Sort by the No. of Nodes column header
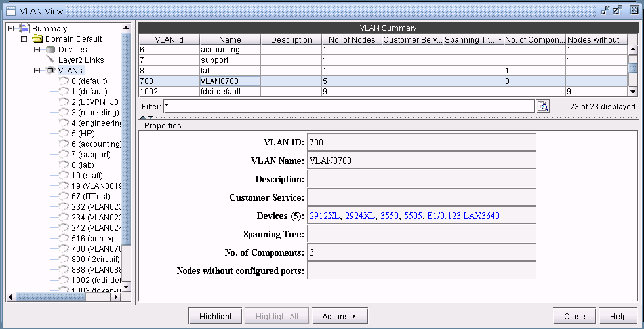This screenshot has height=329, width=644. point(351,40)
